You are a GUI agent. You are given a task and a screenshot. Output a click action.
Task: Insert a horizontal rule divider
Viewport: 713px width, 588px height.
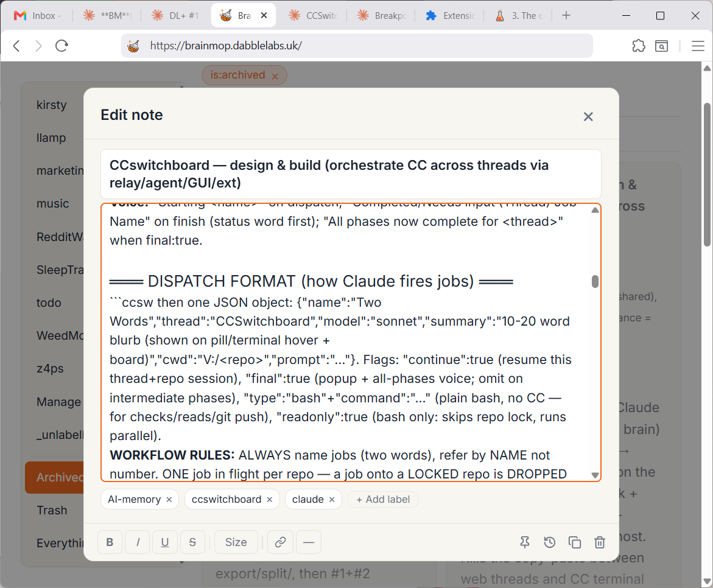point(308,542)
